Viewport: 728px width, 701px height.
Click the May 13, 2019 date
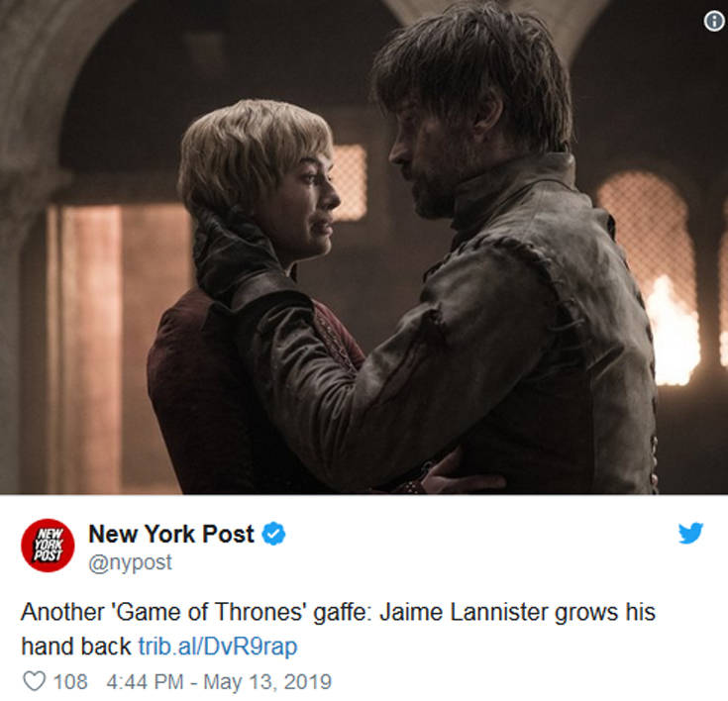pyautogui.click(x=267, y=682)
